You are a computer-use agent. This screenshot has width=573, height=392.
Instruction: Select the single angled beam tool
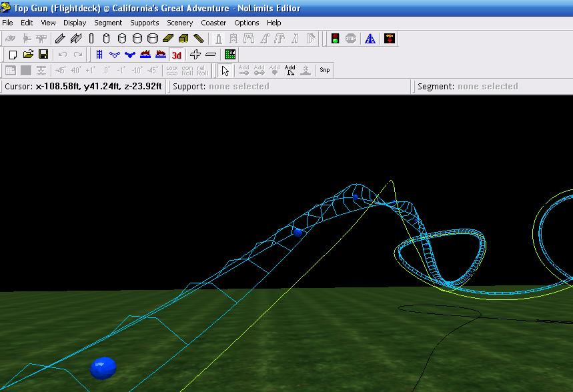coord(60,39)
